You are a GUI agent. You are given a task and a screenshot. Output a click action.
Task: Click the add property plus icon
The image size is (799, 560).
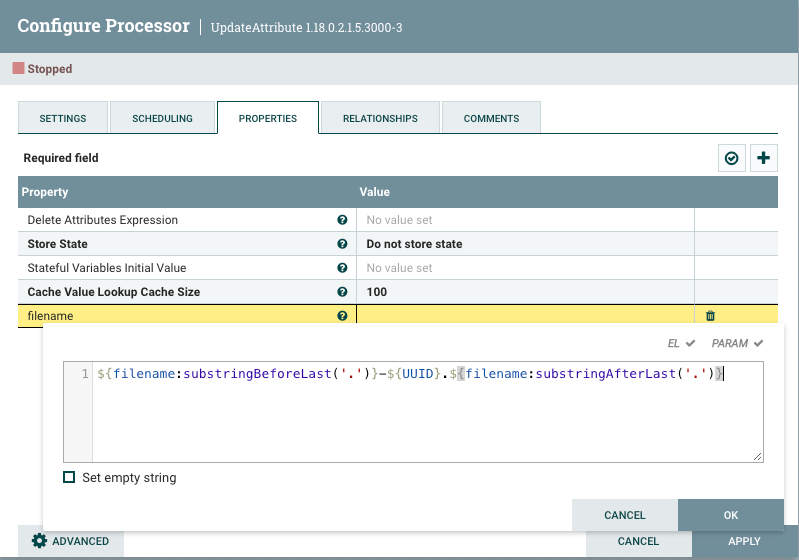[764, 158]
